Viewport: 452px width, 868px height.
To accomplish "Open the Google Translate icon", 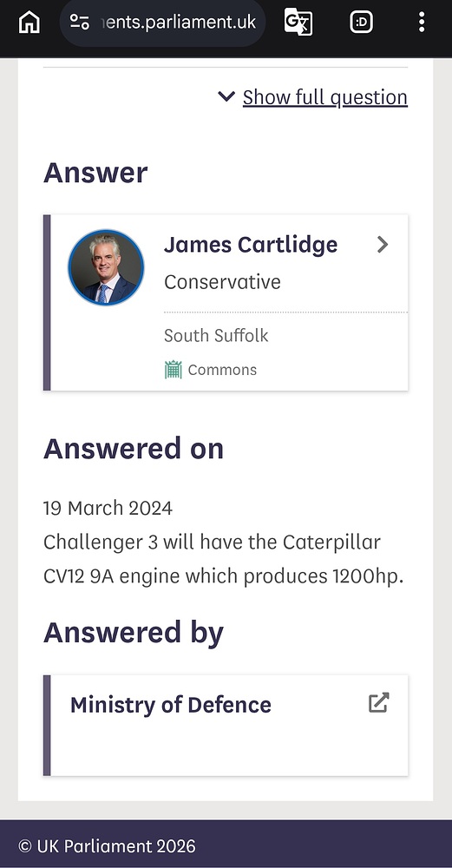I will coord(298,23).
